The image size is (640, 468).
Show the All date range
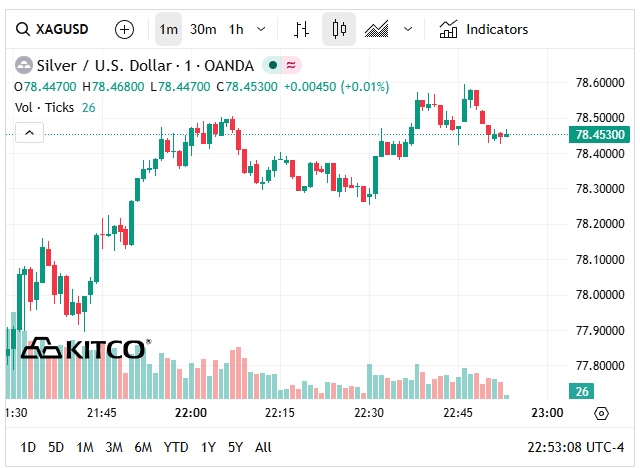263,447
